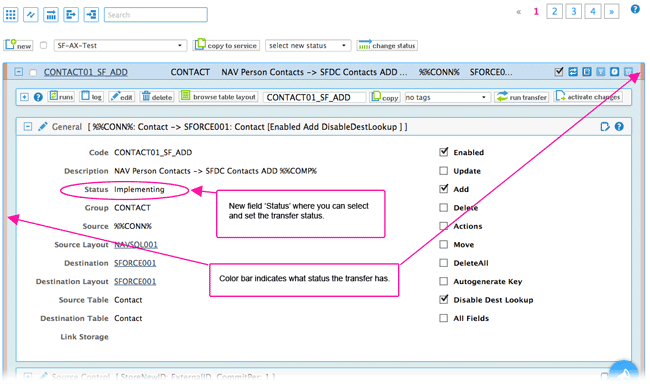Screen dimensions: 650x384
Task: Click the activate changes button
Action: point(588,96)
